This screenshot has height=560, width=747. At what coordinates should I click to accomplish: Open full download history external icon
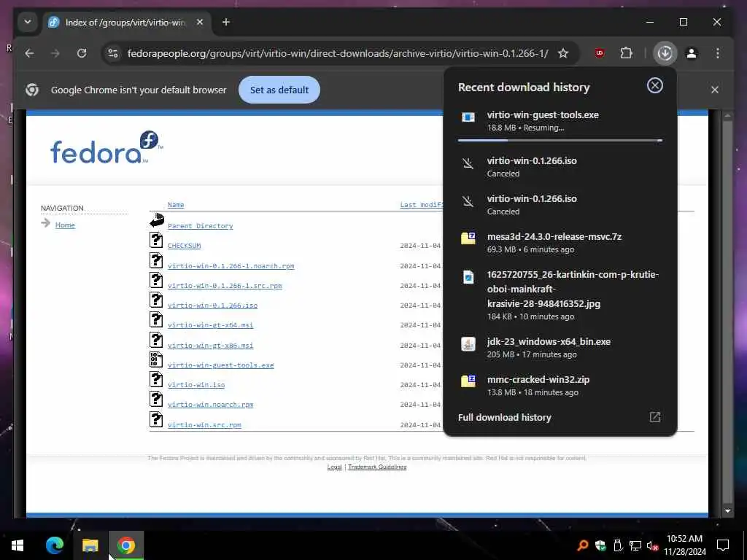pyautogui.click(x=655, y=417)
